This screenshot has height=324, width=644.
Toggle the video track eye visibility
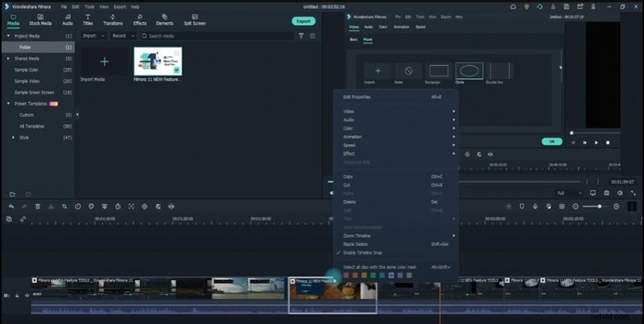click(x=27, y=295)
